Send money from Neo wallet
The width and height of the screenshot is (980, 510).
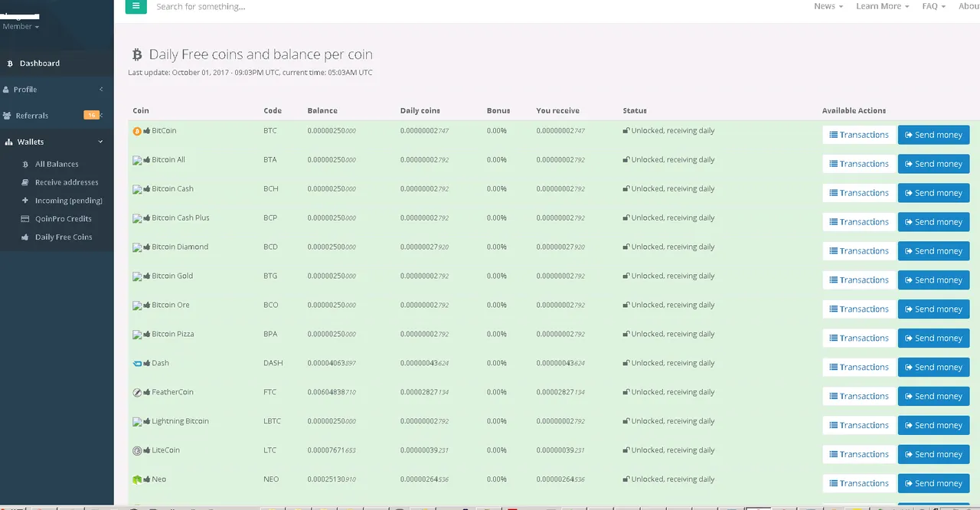point(933,484)
